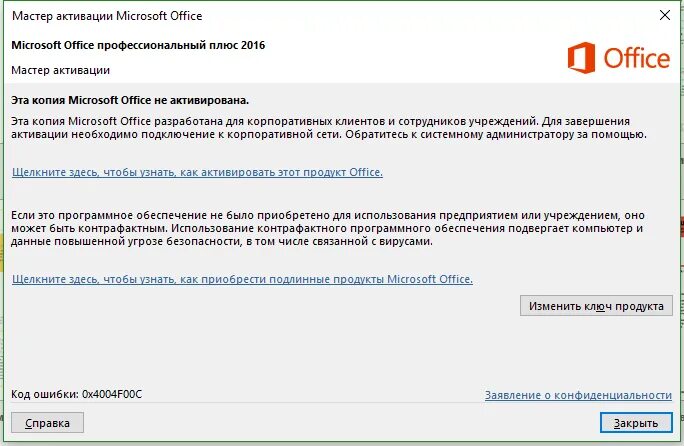The height and width of the screenshot is (446, 684).
Task: Click the warning paragraph about контрафактным software
Action: tap(328, 228)
